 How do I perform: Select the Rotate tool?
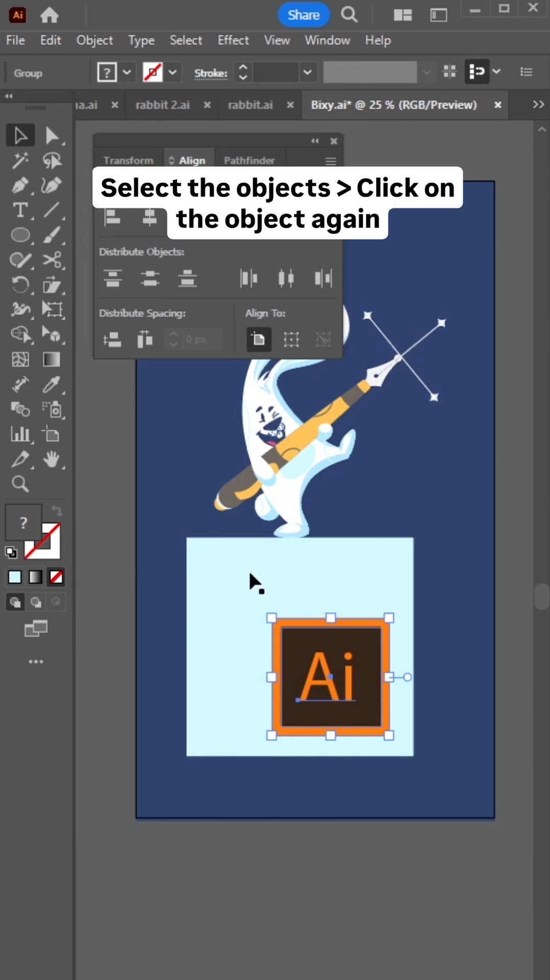pos(20,284)
